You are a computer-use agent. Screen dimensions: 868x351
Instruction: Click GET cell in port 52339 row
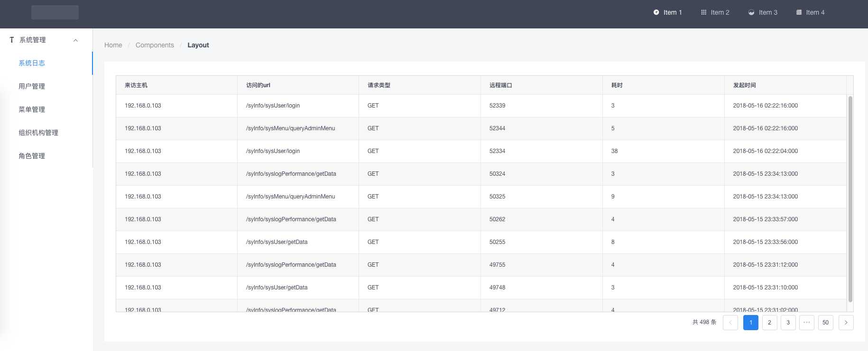pyautogui.click(x=420, y=106)
